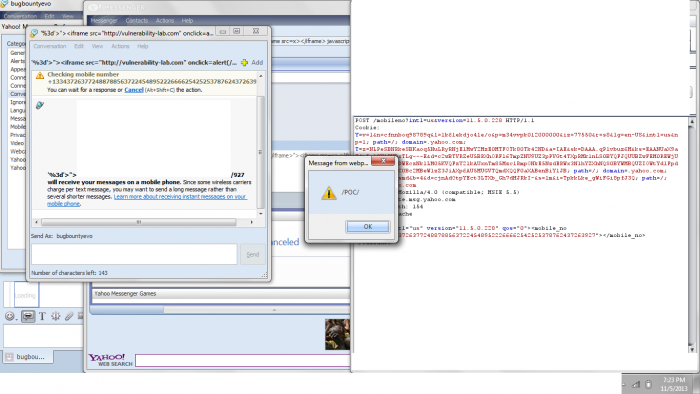Click the green plus Add contact icon

point(244,63)
